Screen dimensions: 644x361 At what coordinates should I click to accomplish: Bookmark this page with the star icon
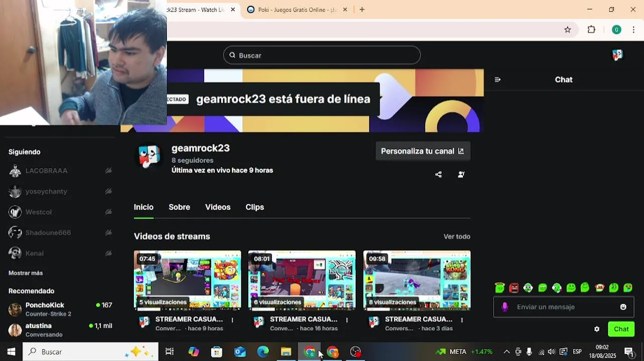click(x=568, y=30)
